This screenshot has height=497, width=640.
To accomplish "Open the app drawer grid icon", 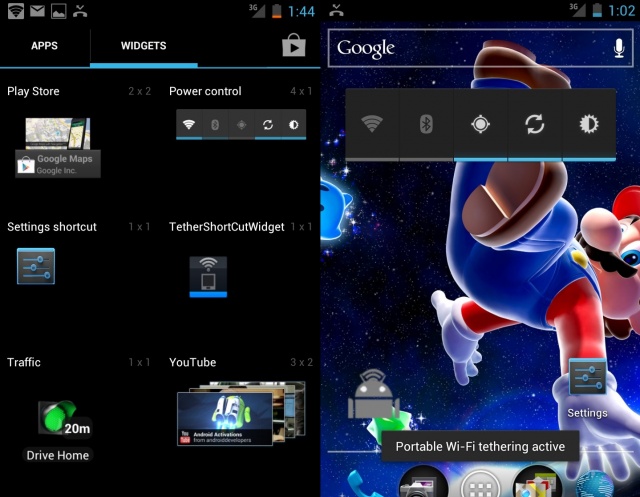I will tap(480, 487).
